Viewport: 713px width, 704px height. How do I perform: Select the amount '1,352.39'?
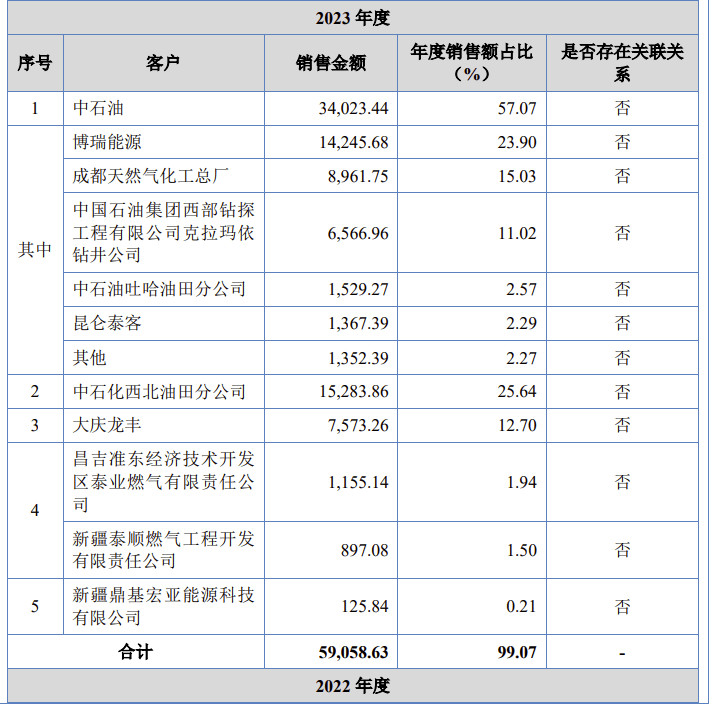tap(358, 358)
